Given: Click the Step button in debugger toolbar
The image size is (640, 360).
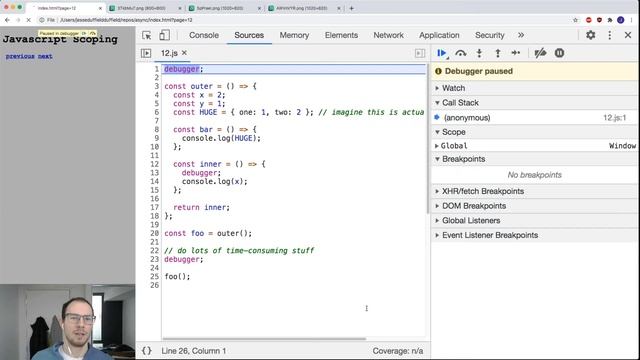Looking at the screenshot, I should pyautogui.click(x=516, y=53).
